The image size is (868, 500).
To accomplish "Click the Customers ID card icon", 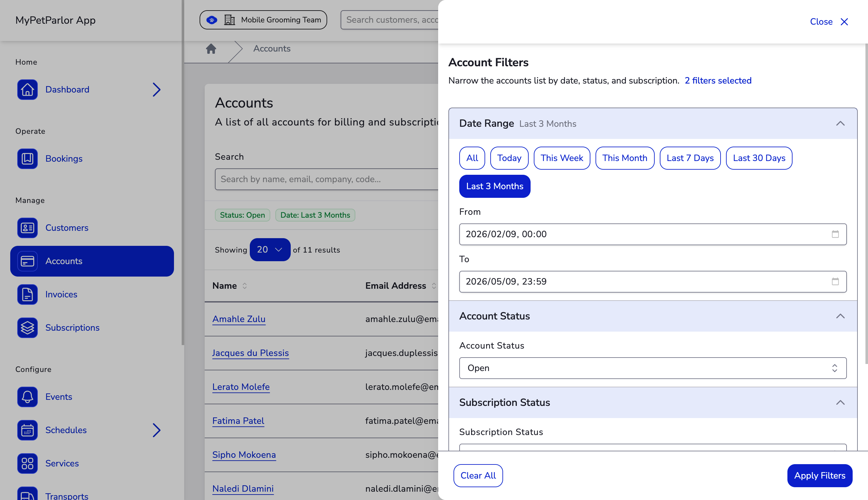I will point(28,228).
